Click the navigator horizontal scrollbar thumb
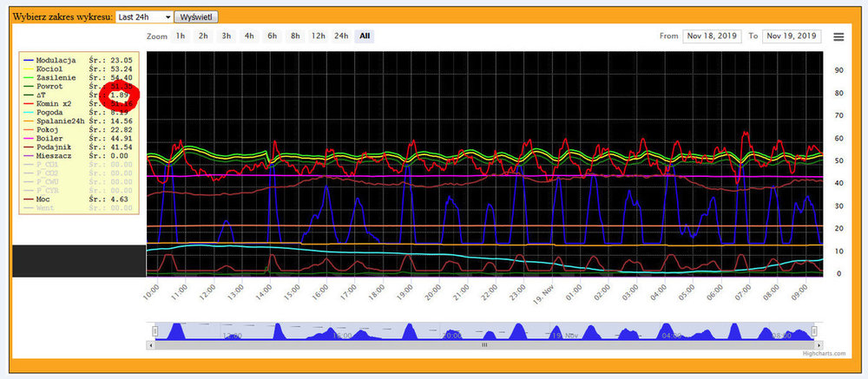Viewport: 868px width, 379px height. click(484, 344)
